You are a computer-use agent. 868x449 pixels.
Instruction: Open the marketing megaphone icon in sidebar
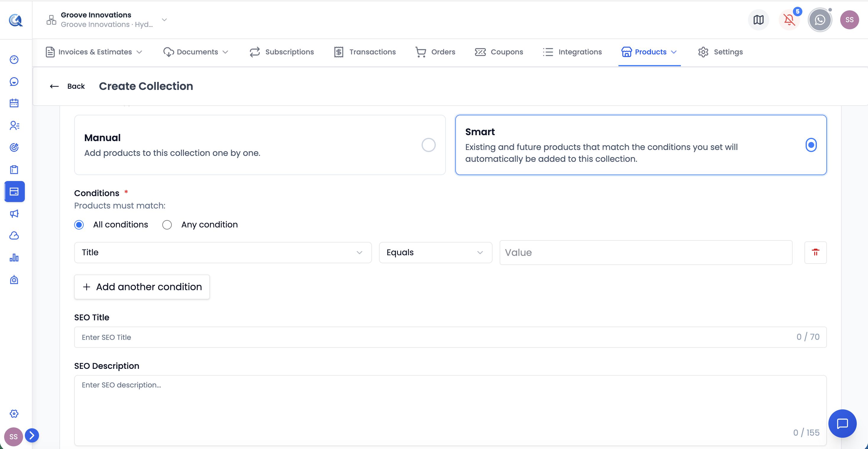[x=14, y=214]
